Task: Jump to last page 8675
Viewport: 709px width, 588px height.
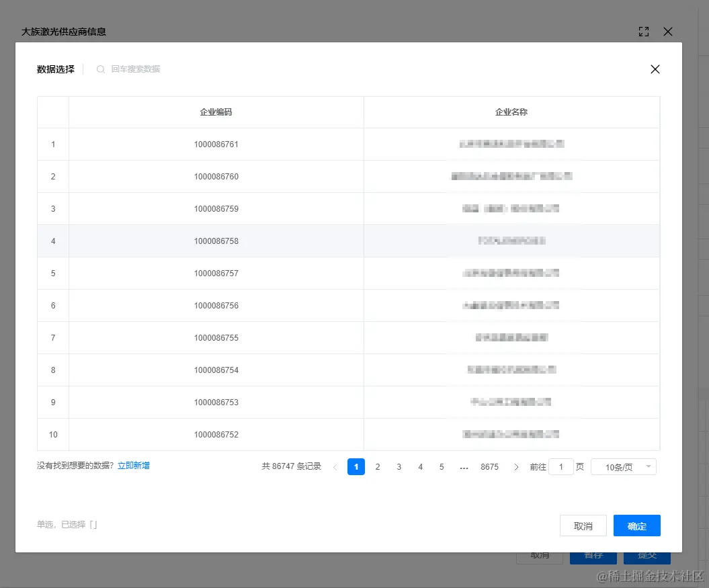Action: click(x=490, y=467)
